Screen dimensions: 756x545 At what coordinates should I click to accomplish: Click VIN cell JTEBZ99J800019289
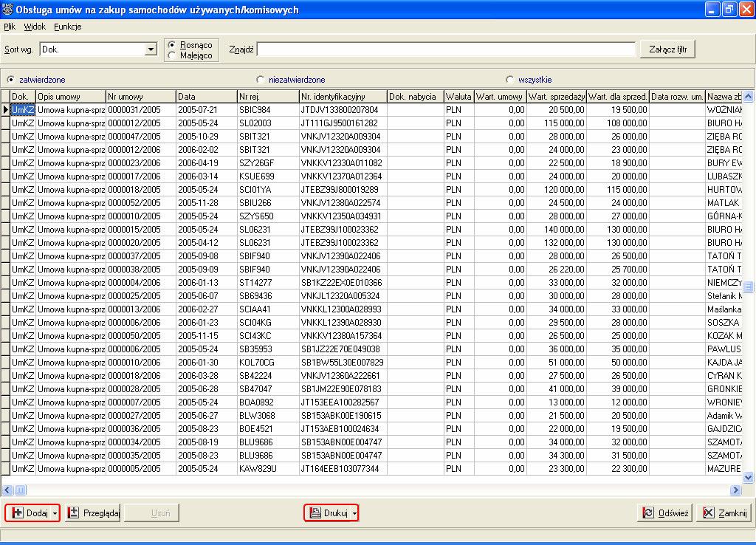point(343,190)
